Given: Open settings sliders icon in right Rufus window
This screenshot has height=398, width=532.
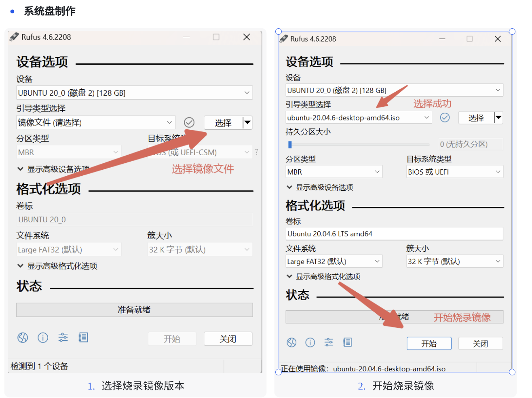Looking at the screenshot, I should [329, 343].
